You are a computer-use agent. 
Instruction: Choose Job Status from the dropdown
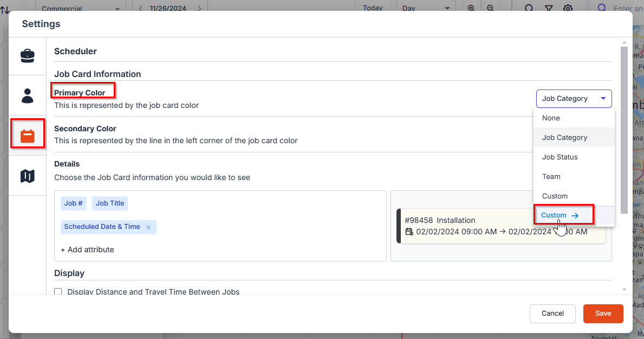[x=574, y=157]
